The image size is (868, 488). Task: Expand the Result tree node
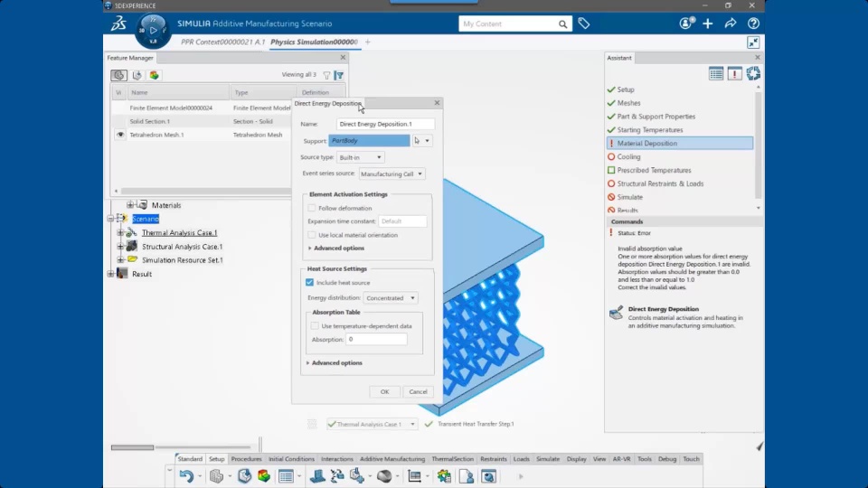pos(110,273)
